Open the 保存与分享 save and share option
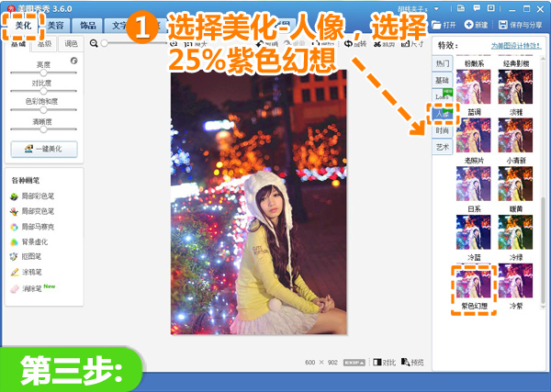This screenshot has height=392, width=551. [520, 25]
